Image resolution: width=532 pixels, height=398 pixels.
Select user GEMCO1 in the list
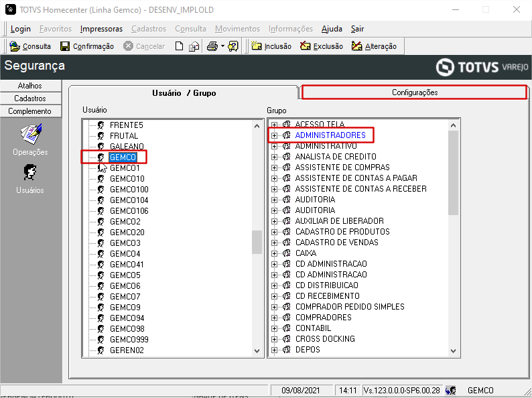[x=125, y=168]
